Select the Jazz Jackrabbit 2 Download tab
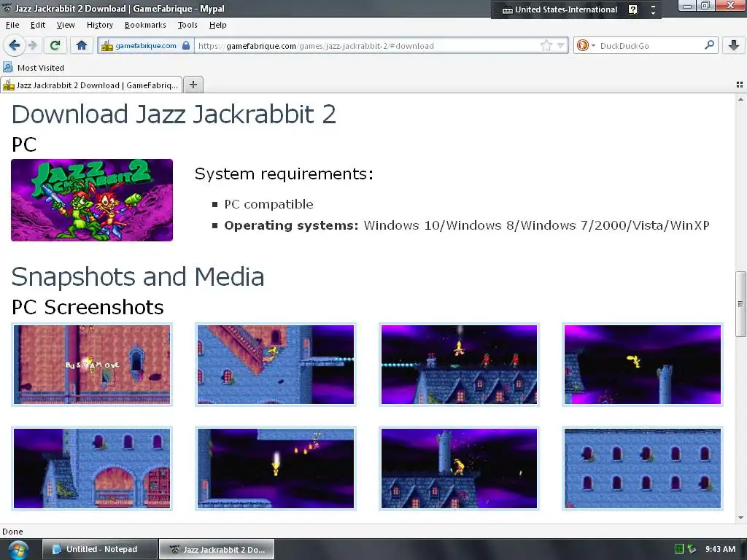The image size is (747, 560). point(91,85)
